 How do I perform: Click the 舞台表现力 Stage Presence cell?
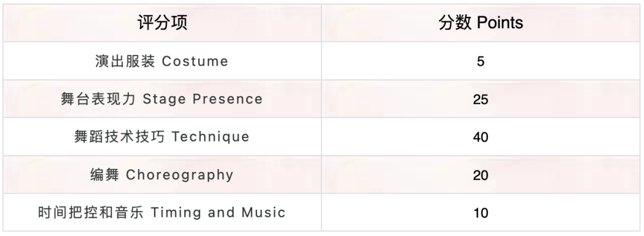pyautogui.click(x=162, y=99)
